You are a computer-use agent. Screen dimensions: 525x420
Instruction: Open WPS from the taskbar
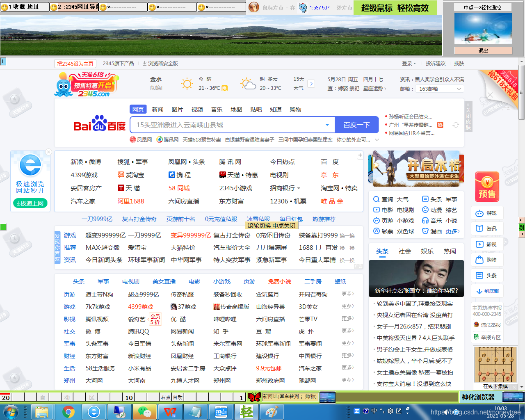coord(170,412)
